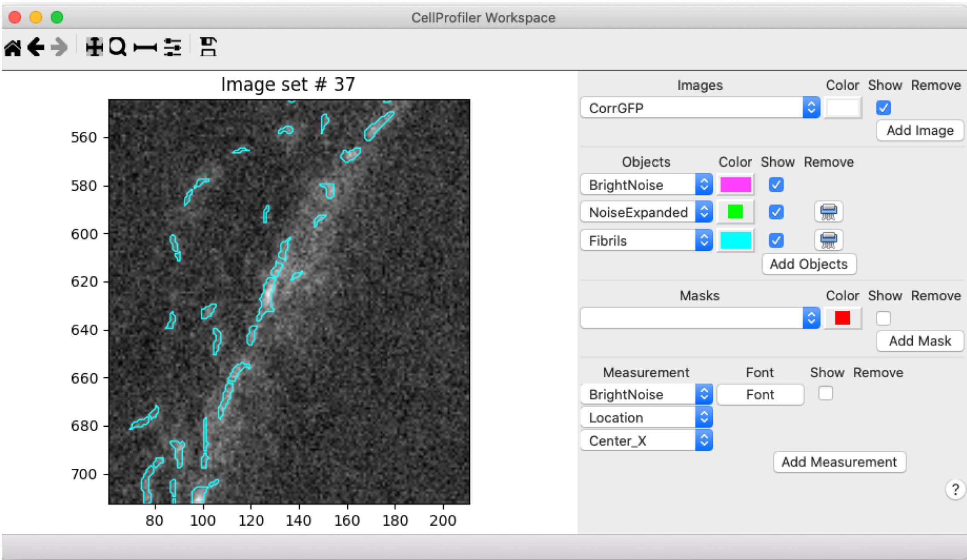Open subplot configuration sliders icon
Viewport: 967px width, 560px height.
pos(173,47)
